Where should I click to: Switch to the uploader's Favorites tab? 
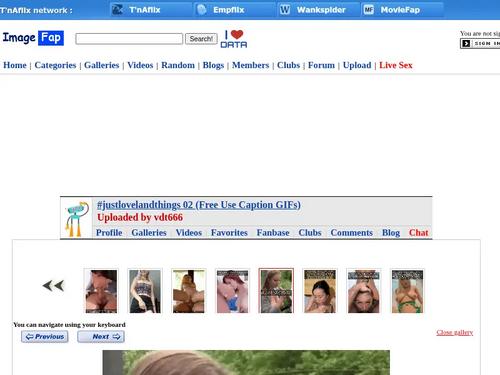(x=229, y=233)
